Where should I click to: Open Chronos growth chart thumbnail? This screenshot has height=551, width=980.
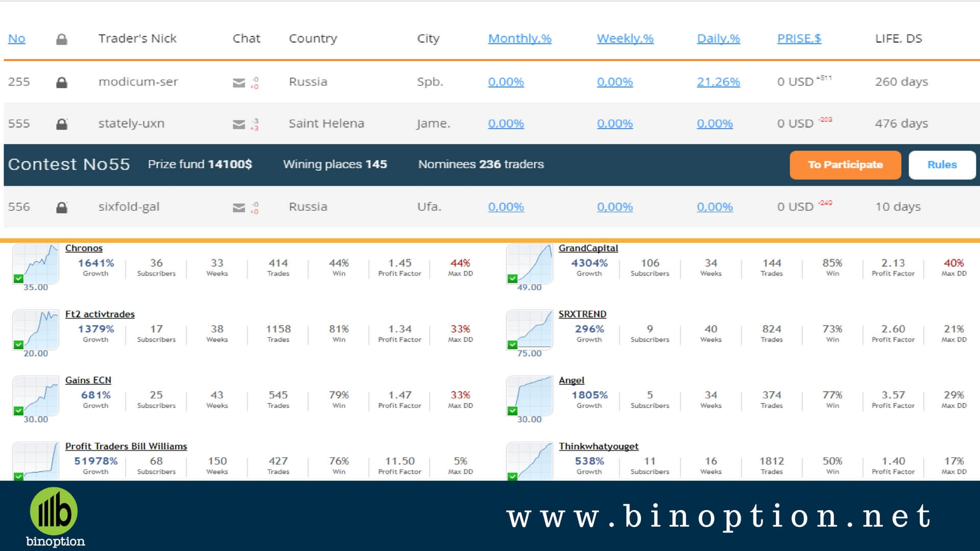36,263
